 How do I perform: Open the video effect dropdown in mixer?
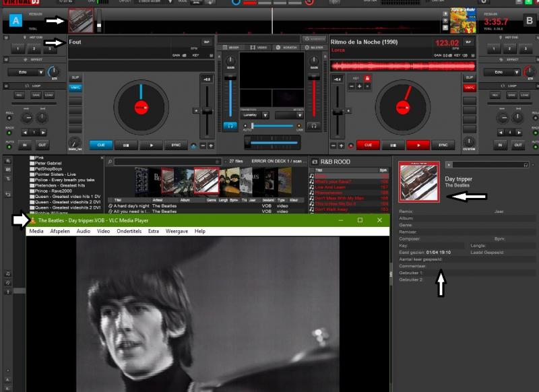(x=299, y=115)
